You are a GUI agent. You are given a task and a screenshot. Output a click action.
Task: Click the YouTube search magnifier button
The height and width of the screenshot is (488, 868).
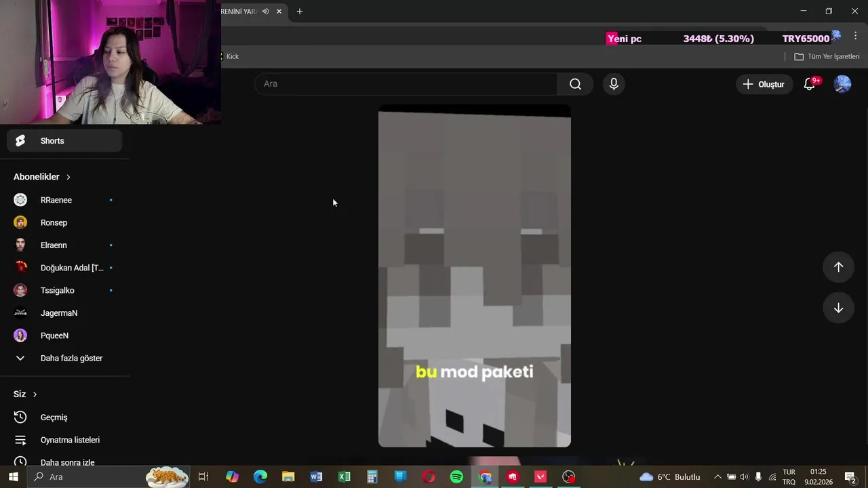click(575, 84)
